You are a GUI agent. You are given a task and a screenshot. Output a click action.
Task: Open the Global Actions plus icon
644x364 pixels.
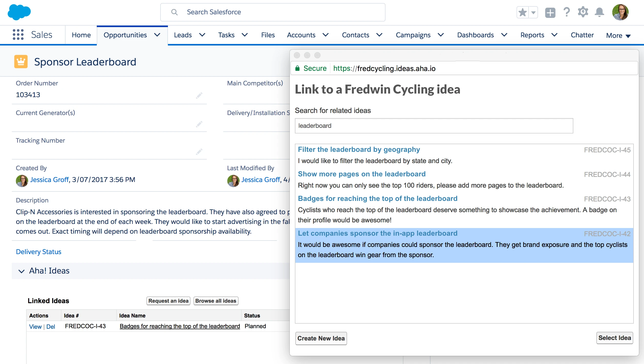click(550, 12)
